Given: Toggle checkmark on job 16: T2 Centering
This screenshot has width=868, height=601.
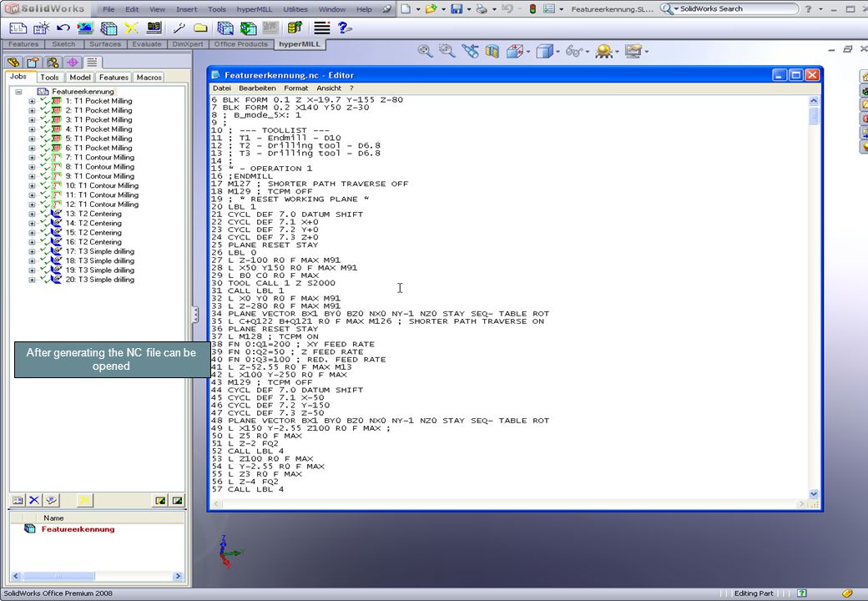Looking at the screenshot, I should pos(45,242).
